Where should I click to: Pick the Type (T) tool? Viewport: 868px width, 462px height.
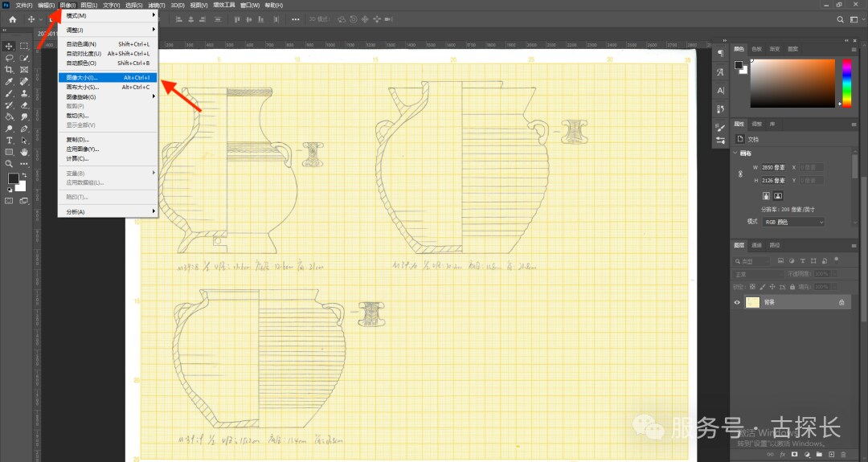[9, 140]
